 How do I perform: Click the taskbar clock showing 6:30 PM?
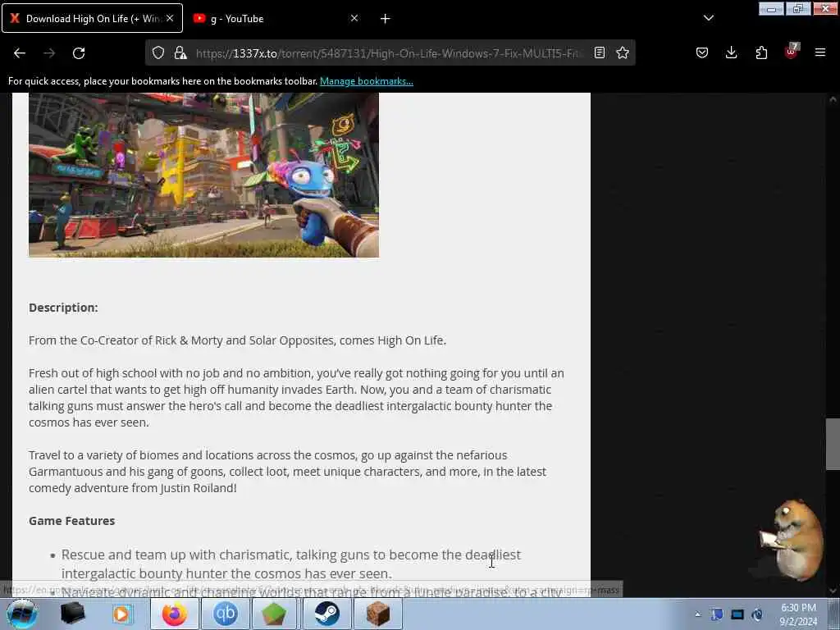pos(798,614)
